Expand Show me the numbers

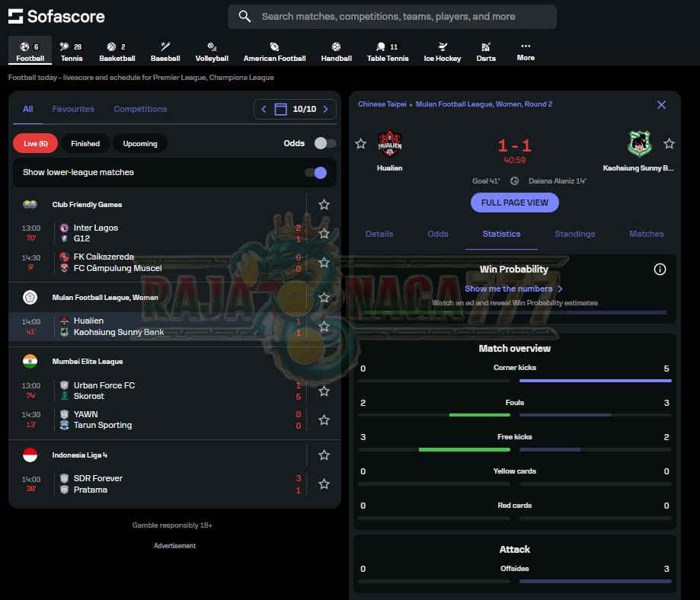tap(513, 289)
